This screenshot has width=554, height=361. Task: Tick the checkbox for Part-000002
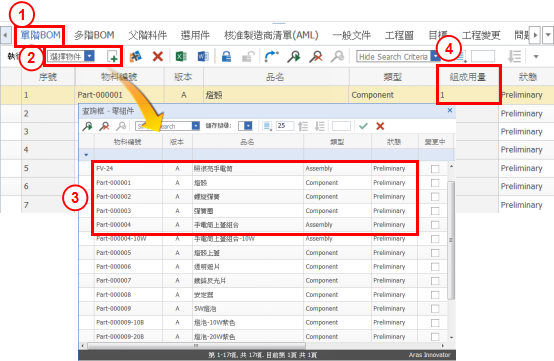(435, 197)
